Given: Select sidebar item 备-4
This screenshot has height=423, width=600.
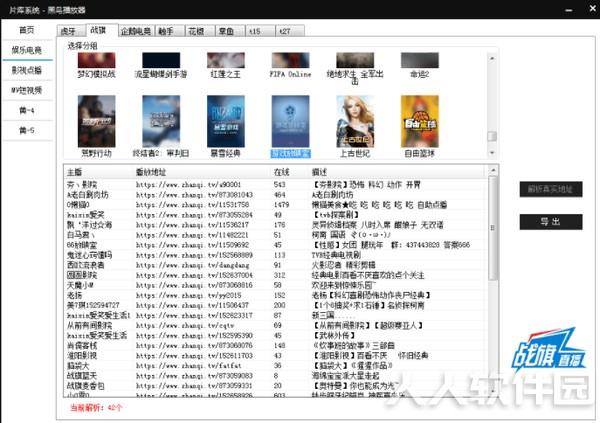Looking at the screenshot, I should (27, 111).
